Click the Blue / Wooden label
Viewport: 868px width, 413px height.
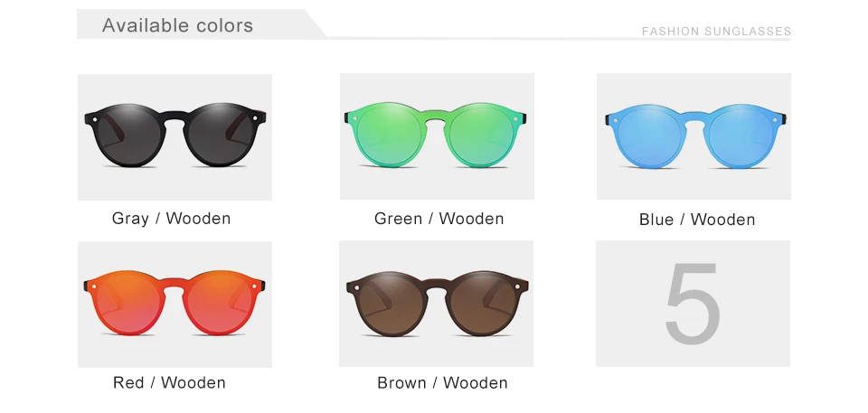point(697,220)
